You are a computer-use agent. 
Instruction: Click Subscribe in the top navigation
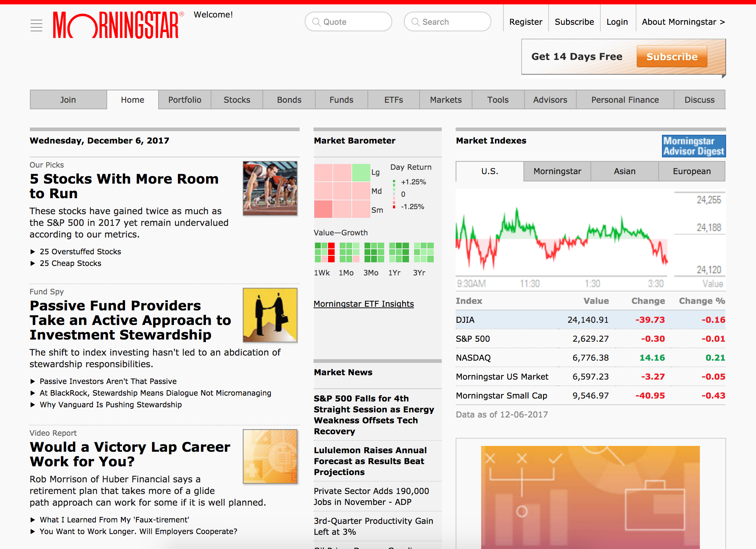click(574, 22)
